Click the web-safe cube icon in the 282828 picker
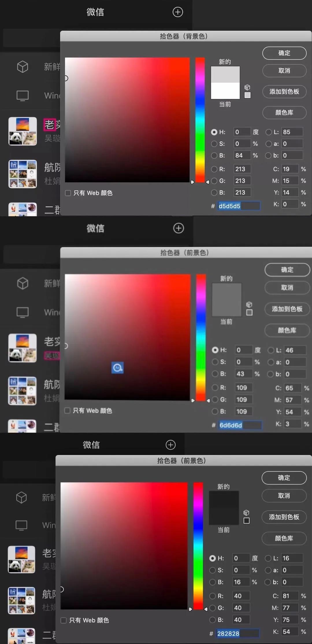 tap(246, 513)
